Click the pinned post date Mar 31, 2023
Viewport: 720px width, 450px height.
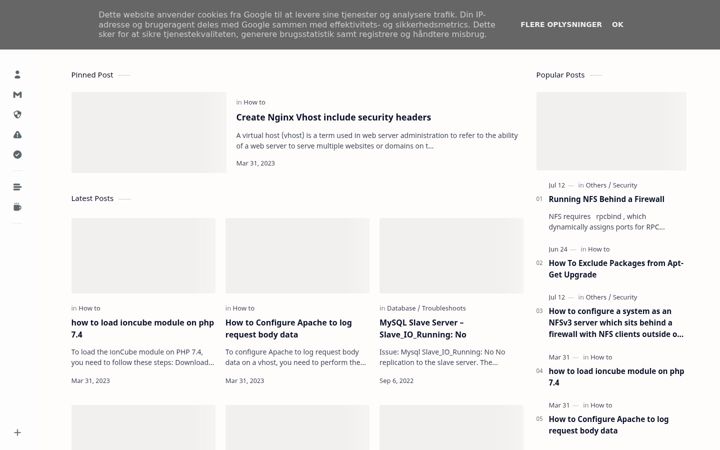click(255, 163)
